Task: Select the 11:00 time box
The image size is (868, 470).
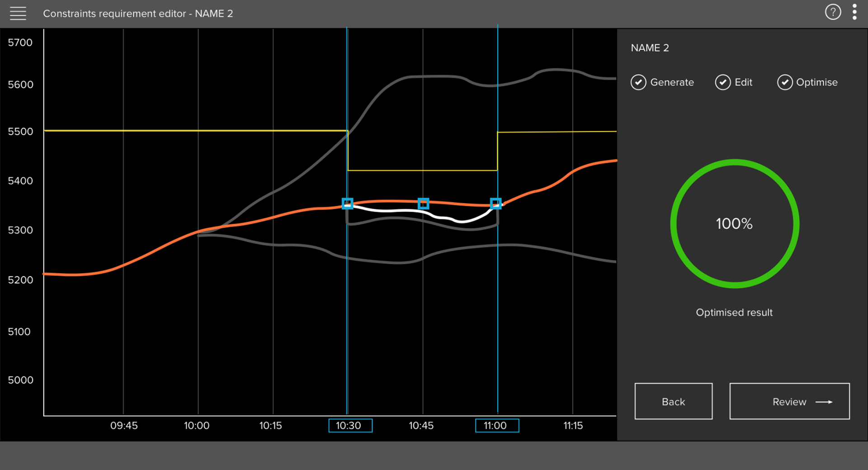Action: point(497,426)
